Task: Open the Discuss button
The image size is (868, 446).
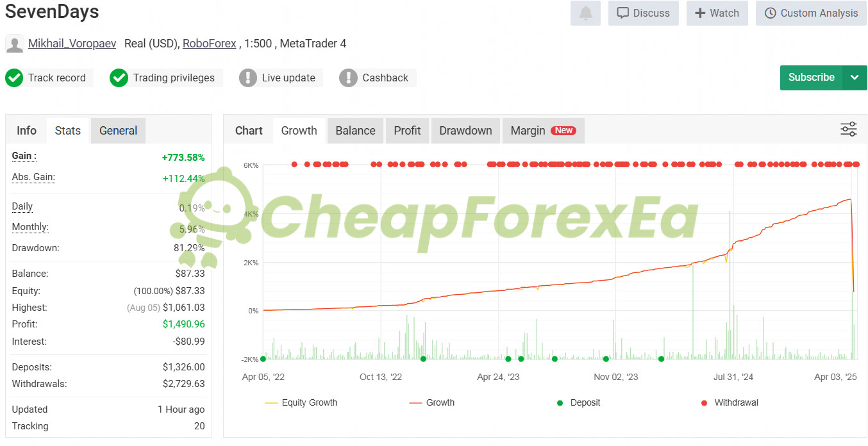Action: (643, 13)
